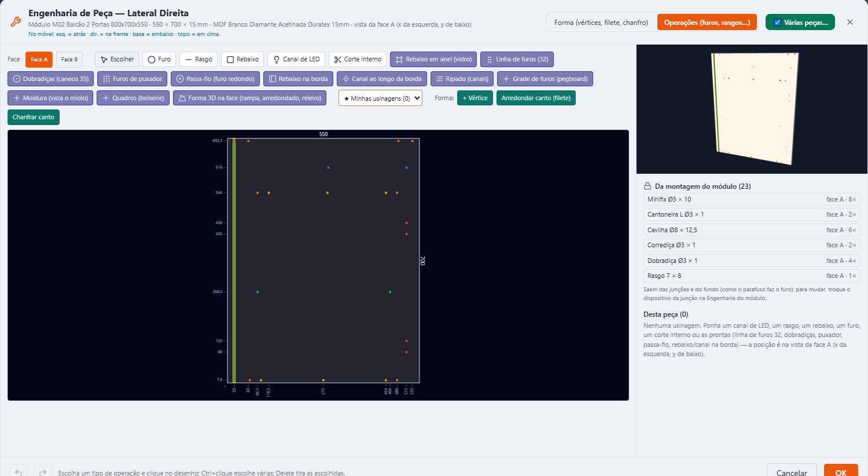This screenshot has width=868, height=476.
Task: Click the 3D panel preview thumbnail
Action: click(x=752, y=109)
